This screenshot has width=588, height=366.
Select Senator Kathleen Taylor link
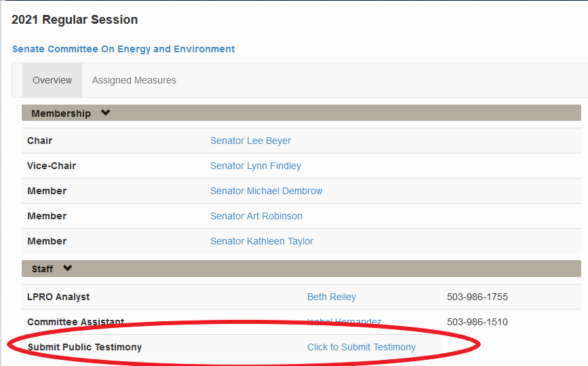pyautogui.click(x=261, y=241)
